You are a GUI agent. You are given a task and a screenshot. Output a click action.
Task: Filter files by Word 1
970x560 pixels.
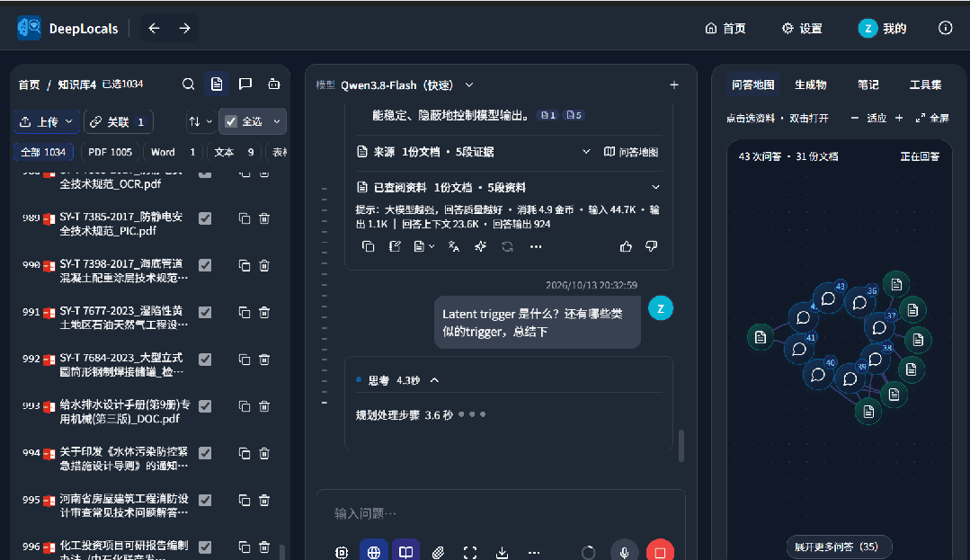[174, 152]
